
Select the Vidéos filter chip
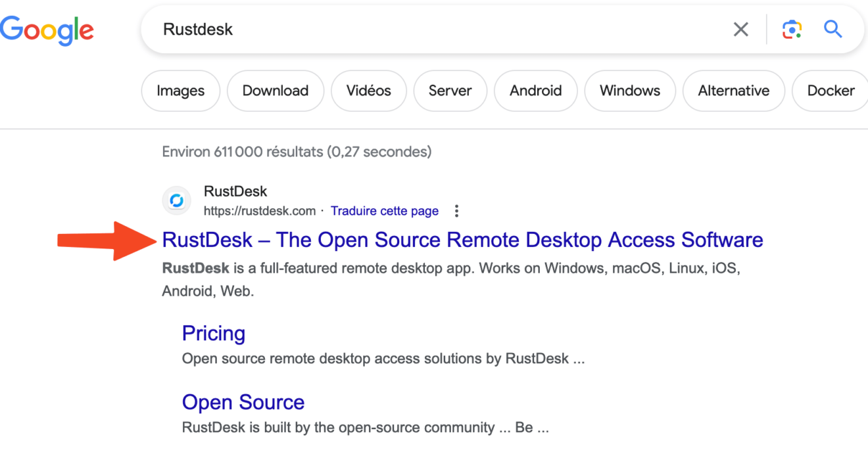[x=369, y=91]
